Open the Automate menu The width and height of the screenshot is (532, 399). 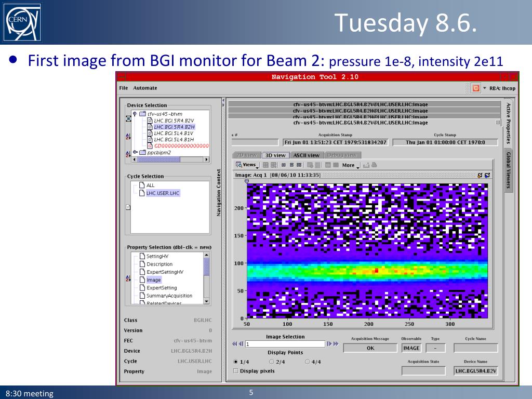click(x=145, y=88)
